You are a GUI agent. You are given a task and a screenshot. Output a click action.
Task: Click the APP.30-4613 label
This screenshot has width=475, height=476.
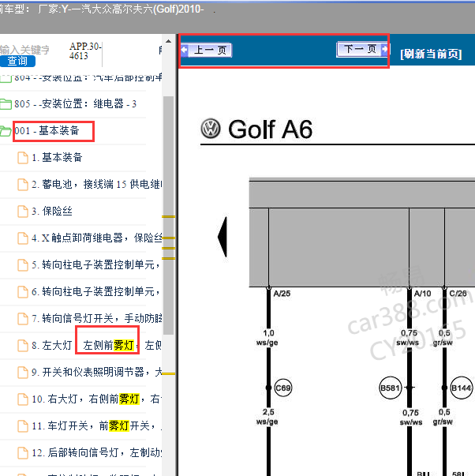click(85, 51)
